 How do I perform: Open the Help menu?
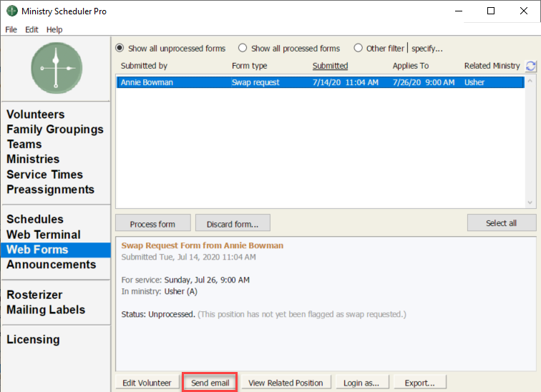[54, 29]
